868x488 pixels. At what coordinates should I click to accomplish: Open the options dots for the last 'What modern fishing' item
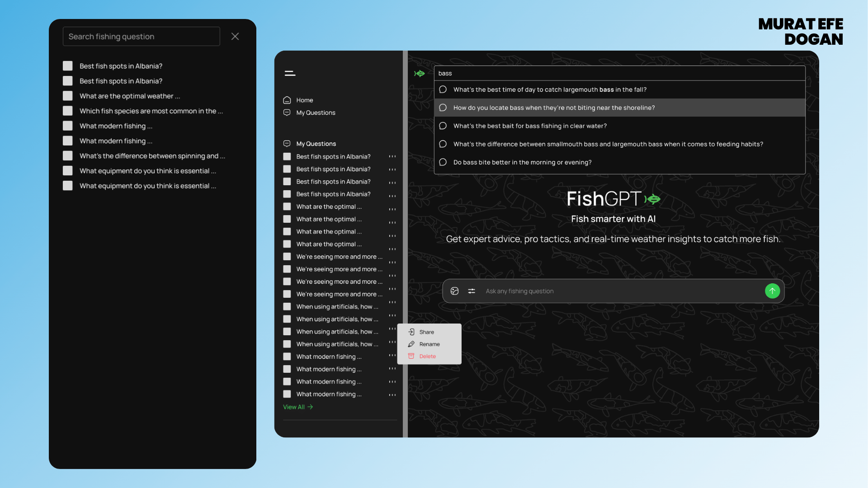(x=392, y=394)
